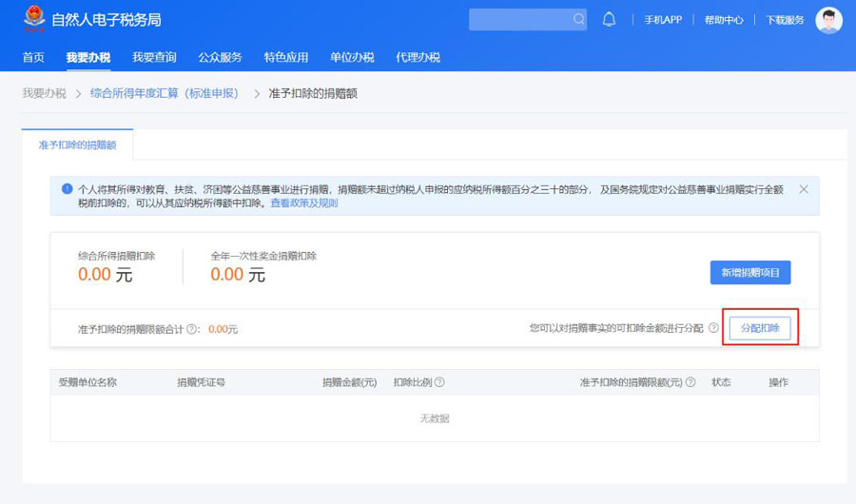Open the 手机APP link in header
This screenshot has width=856, height=504.
click(x=663, y=20)
